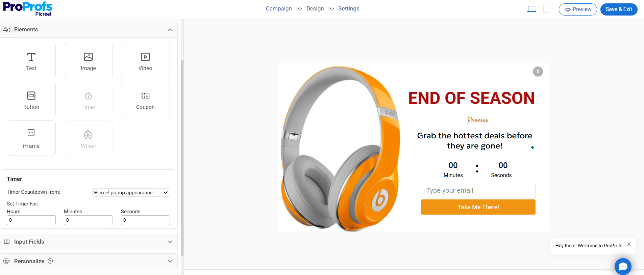Viewport: 644px width, 275px height.
Task: Expand the Input Fields section
Action: point(89,242)
